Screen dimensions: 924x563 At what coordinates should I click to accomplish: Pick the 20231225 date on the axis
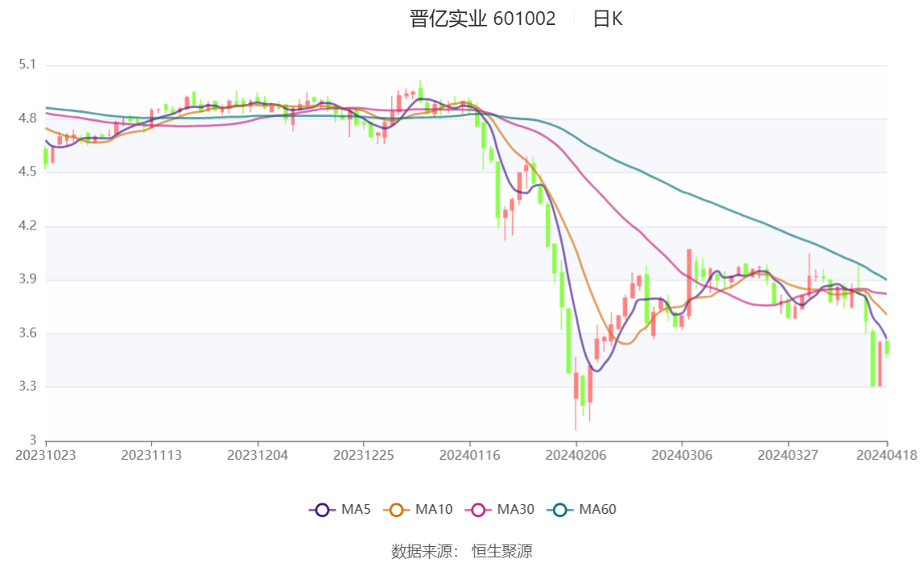coord(364,455)
